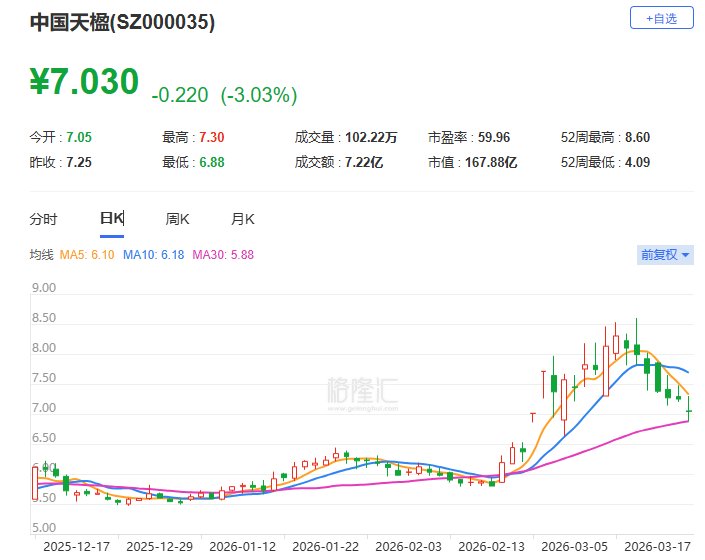Image resolution: width=705 pixels, height=560 pixels.
Task: Expand the 前复权 adjustment dropdown
Action: 665,255
